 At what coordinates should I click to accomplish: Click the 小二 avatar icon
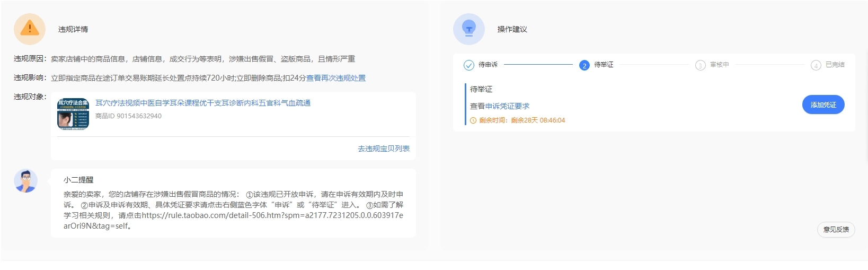25,181
